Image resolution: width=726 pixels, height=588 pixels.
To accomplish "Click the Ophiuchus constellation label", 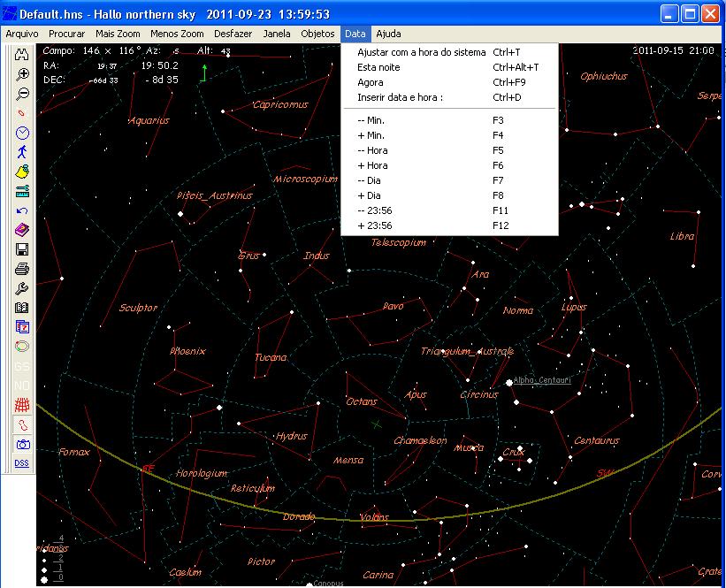I will pyautogui.click(x=604, y=76).
